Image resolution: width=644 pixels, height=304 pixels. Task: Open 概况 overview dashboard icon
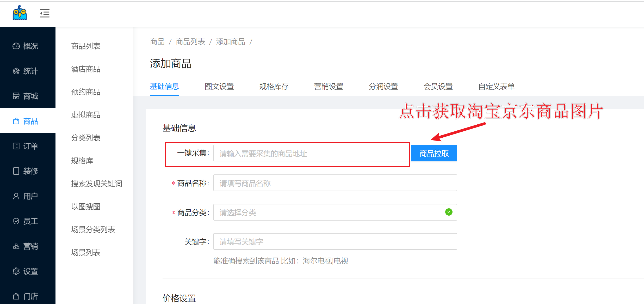16,46
